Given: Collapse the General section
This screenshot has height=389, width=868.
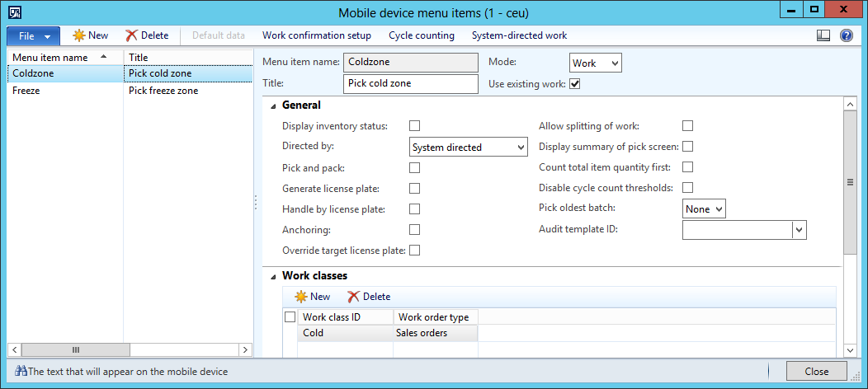Looking at the screenshot, I should [273, 105].
